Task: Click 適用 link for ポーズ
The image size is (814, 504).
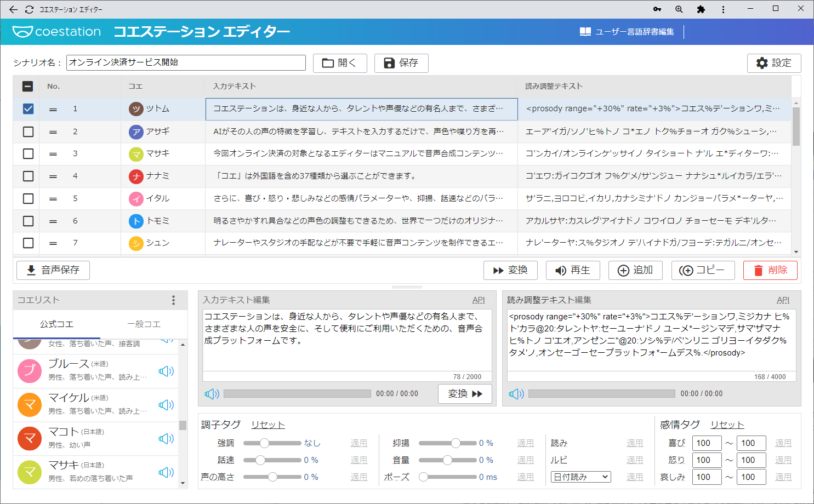Action: 525,477
